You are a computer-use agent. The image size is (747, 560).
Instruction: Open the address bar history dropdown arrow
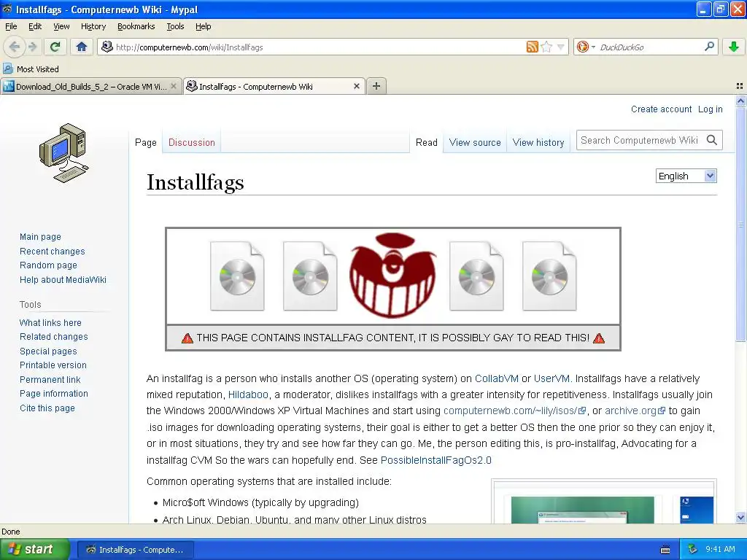click(x=561, y=47)
